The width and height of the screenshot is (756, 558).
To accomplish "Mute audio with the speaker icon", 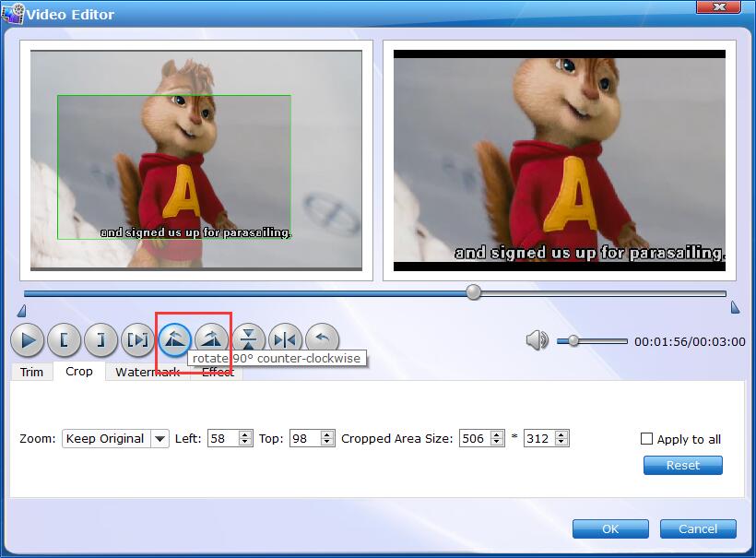I will coord(537,340).
